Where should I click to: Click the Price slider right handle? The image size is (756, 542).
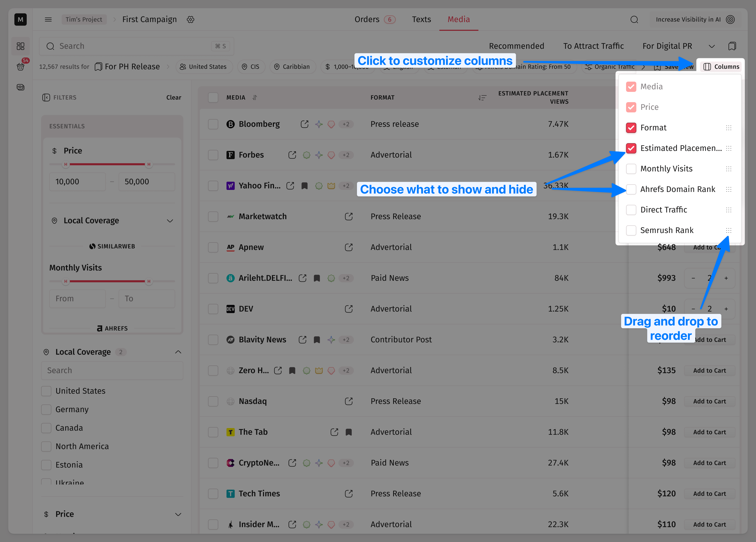tap(149, 164)
